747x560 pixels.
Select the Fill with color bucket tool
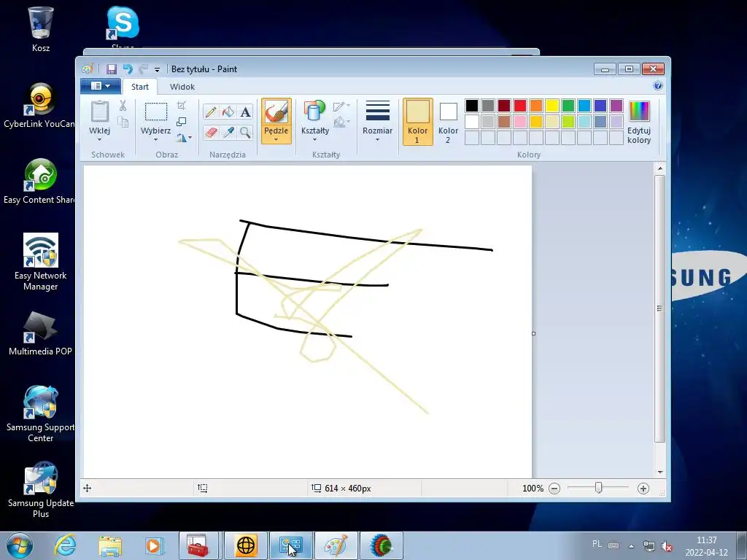coord(228,112)
